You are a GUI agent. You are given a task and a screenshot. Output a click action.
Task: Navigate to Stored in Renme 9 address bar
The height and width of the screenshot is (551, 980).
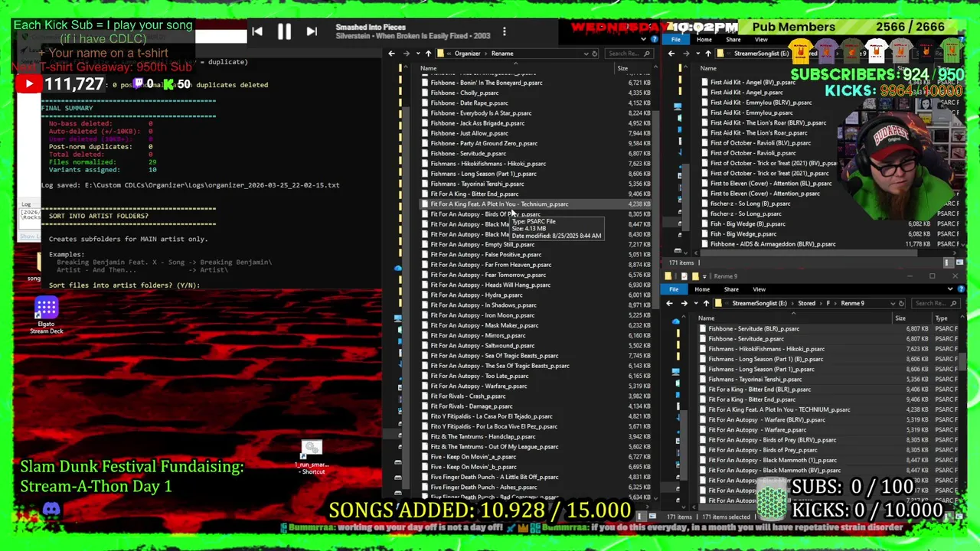[x=806, y=303]
